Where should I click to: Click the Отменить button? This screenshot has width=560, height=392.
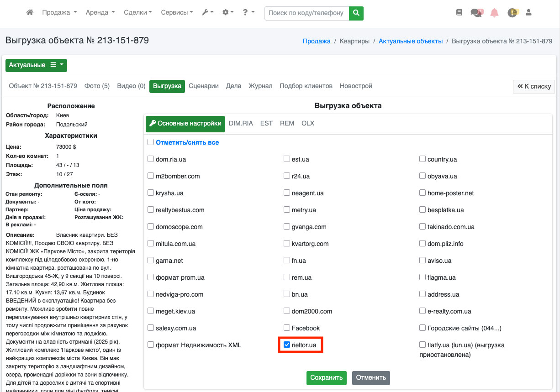371,378
